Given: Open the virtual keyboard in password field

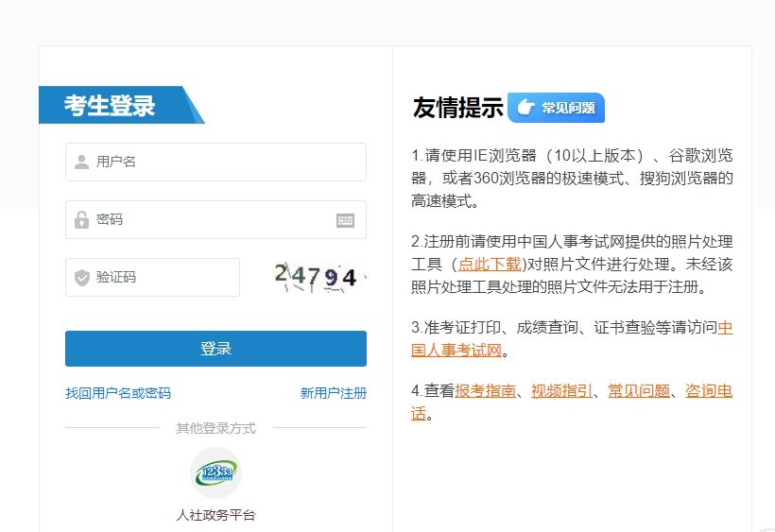Looking at the screenshot, I should (x=345, y=220).
